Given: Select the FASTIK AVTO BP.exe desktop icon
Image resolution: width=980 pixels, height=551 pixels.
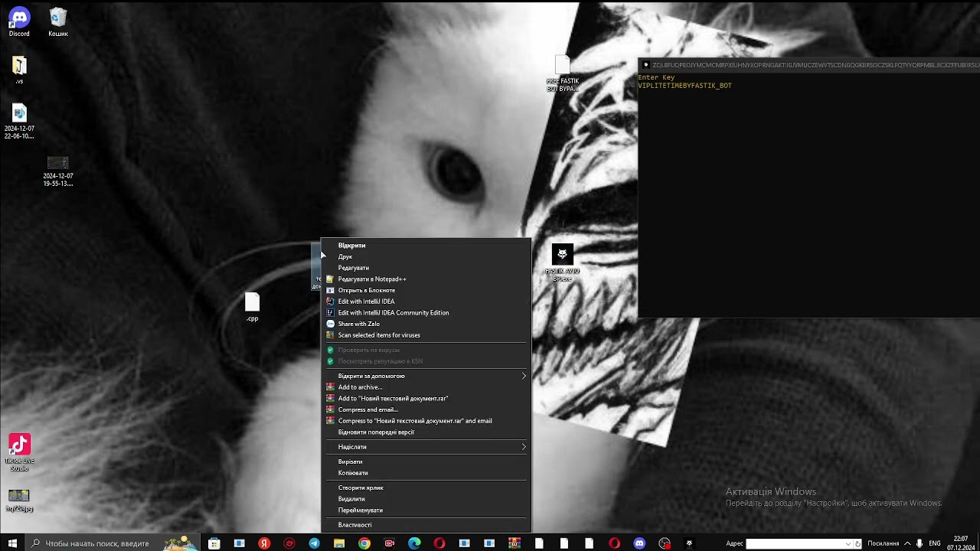Looking at the screenshot, I should coord(563,263).
